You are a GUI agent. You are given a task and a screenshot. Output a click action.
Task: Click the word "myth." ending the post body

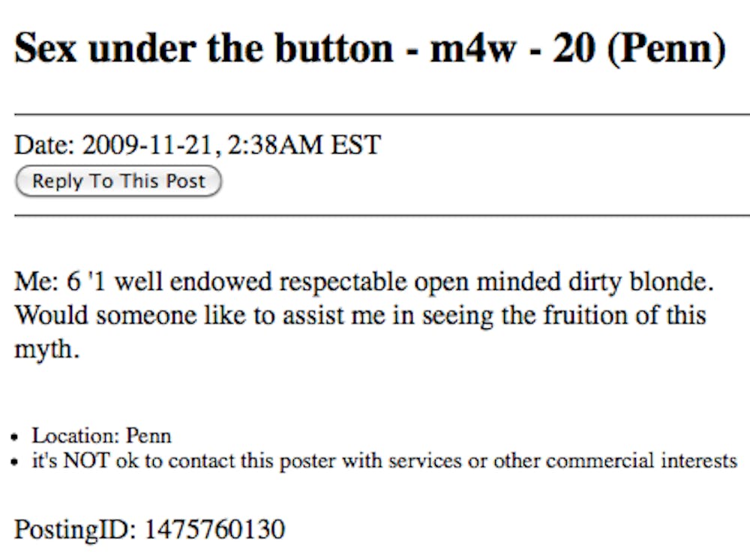[x=46, y=348]
